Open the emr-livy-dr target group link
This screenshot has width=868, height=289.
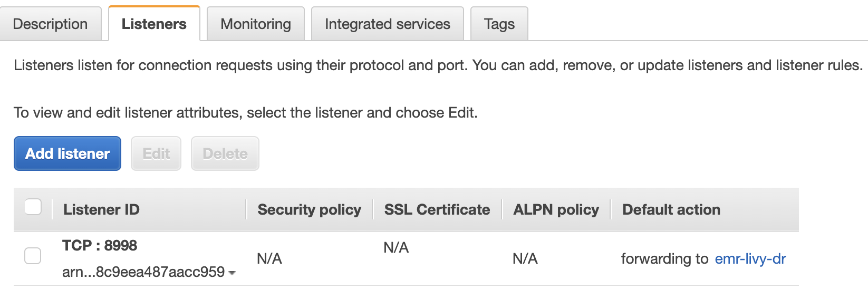pyautogui.click(x=750, y=258)
